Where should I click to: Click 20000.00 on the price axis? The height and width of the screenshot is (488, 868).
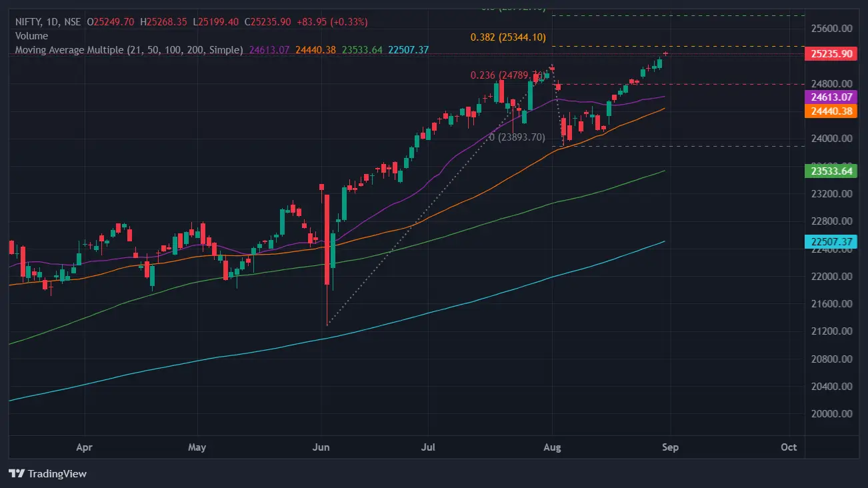click(832, 414)
